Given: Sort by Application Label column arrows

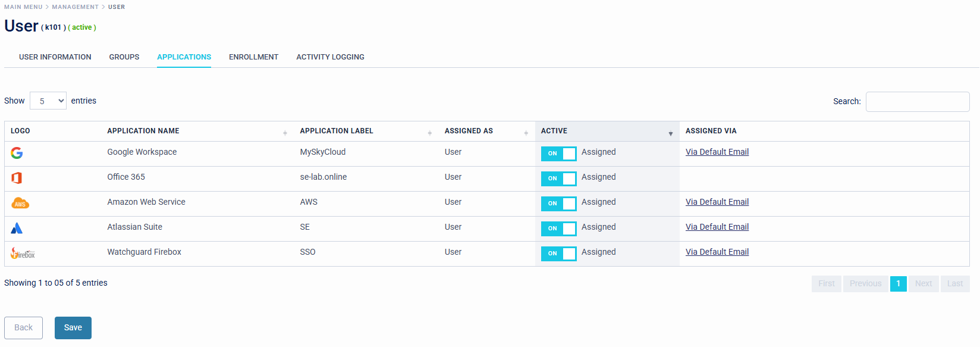Looking at the screenshot, I should pos(429,133).
